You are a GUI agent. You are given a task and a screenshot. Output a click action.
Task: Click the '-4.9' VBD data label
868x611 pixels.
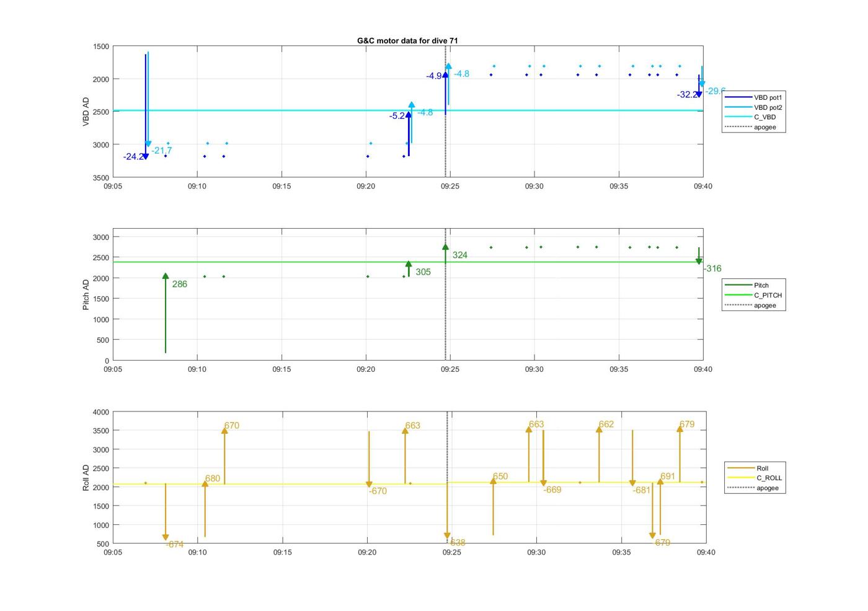[x=433, y=76]
